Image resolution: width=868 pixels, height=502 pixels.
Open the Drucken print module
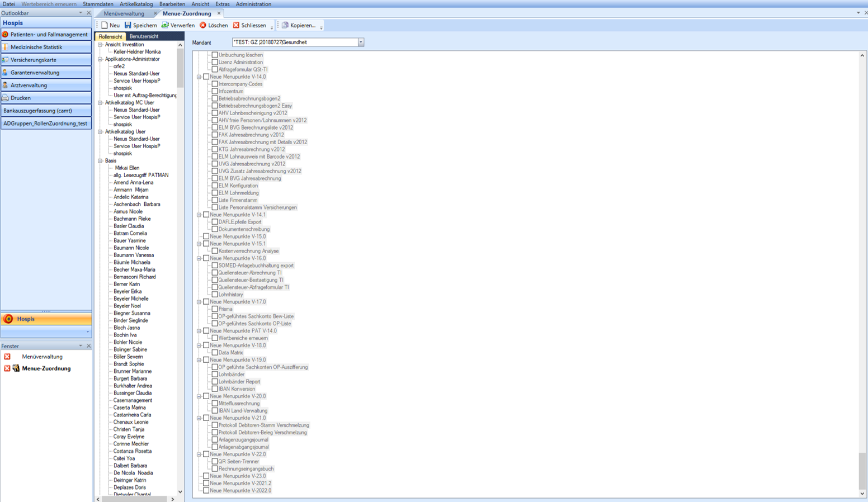(46, 98)
